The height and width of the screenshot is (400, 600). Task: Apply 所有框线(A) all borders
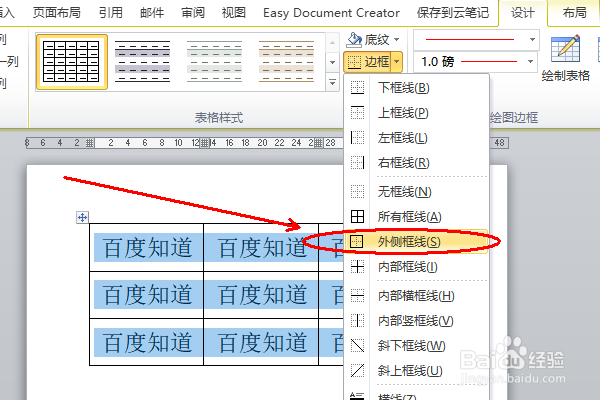416,217
